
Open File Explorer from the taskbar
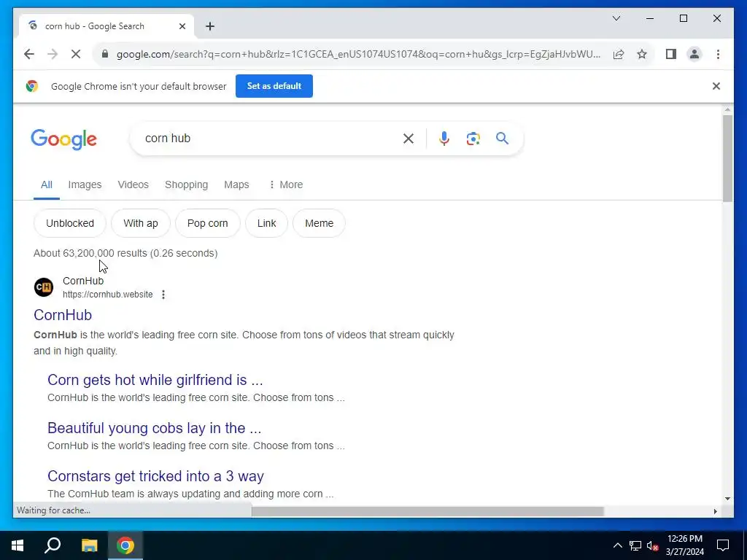[x=89, y=545]
